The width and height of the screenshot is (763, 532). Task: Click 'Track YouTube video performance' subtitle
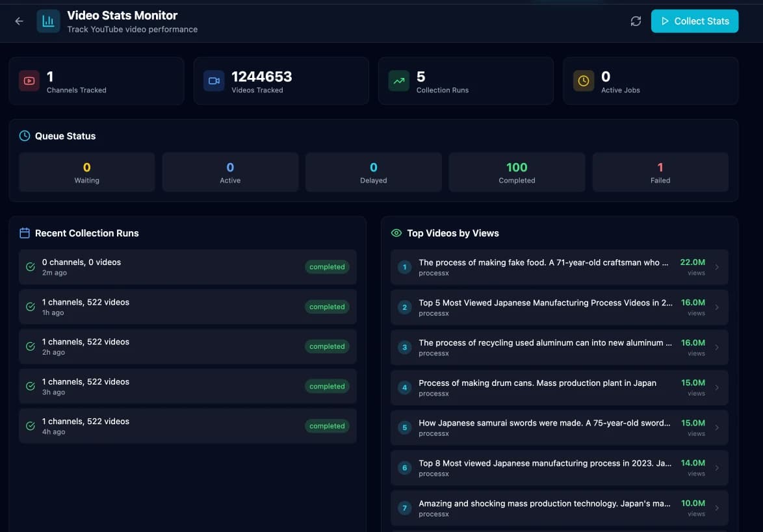click(x=133, y=29)
